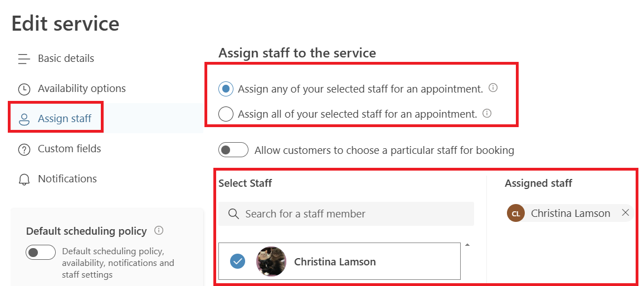This screenshot has width=644, height=286.
Task: Toggle 'Allow customers to choose a particular staff'
Action: [233, 150]
